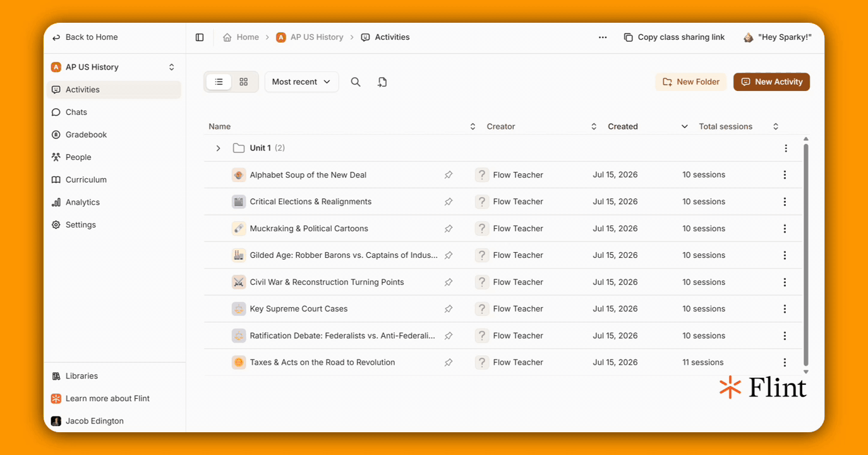This screenshot has height=455, width=868.
Task: Open the "Hey Sparky!" assistant
Action: coord(777,37)
